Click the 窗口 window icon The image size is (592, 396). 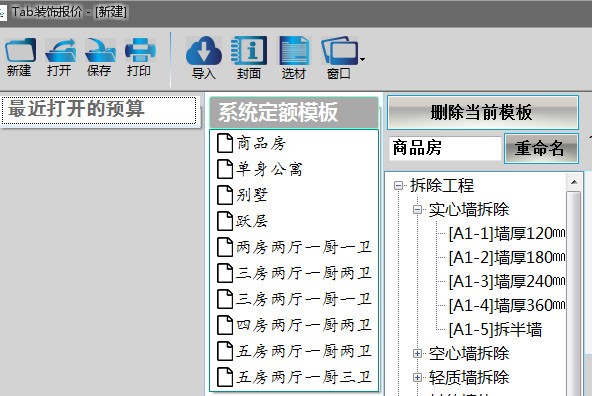pos(339,51)
